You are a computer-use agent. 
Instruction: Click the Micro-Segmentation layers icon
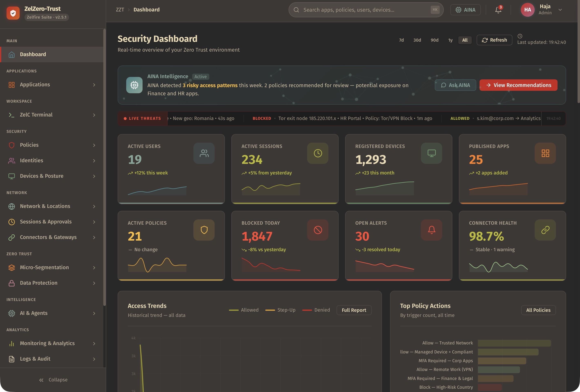(11, 267)
